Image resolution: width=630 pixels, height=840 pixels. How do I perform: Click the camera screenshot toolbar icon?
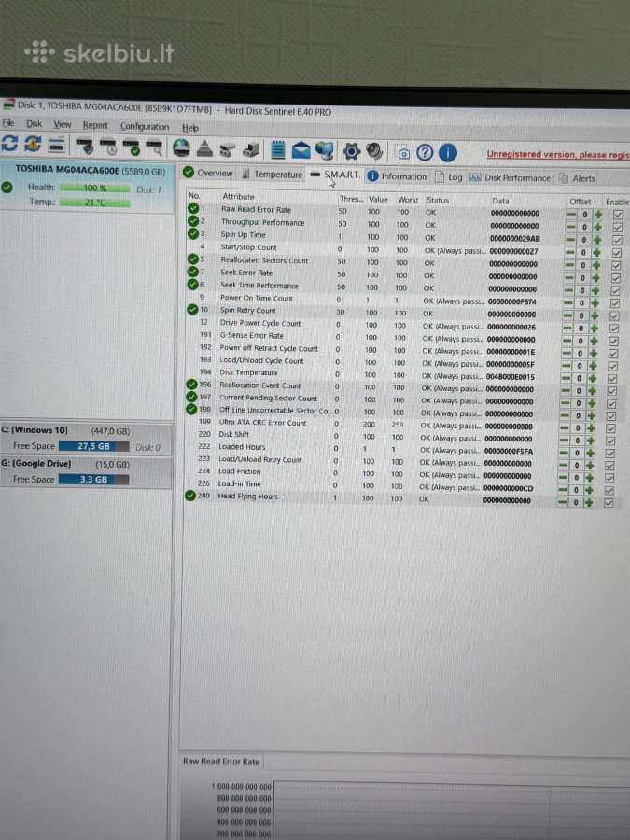pos(403,153)
